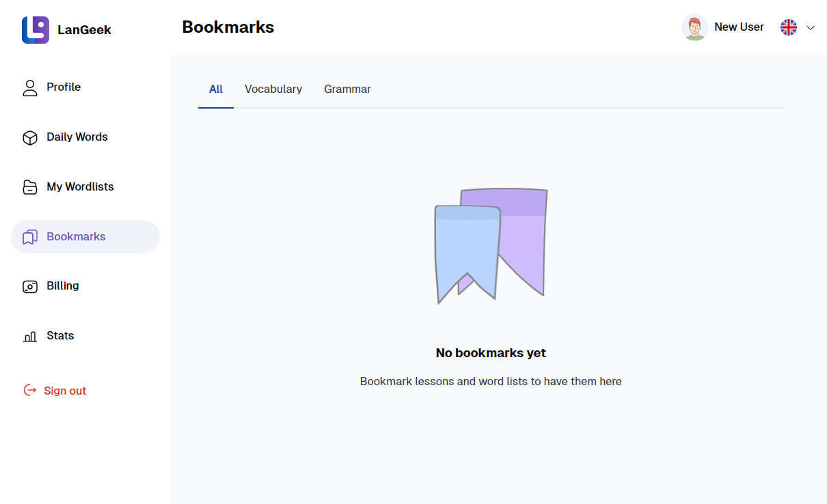Select the UK flag language icon
827x504 pixels.
click(789, 27)
